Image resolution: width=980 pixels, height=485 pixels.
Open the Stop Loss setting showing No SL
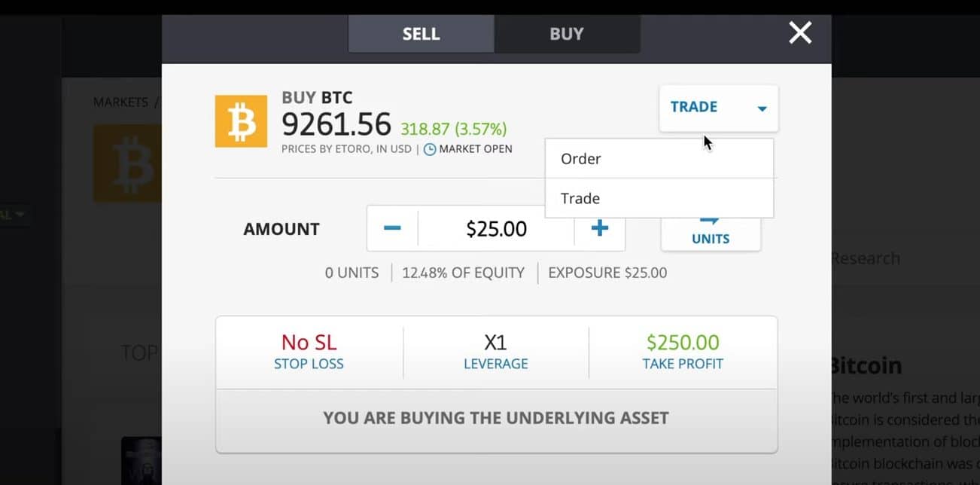(309, 352)
